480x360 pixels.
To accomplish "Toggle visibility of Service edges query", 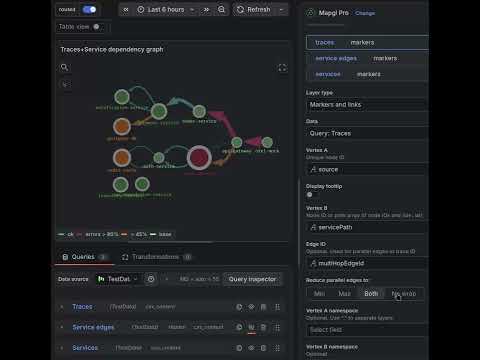I will [251, 327].
